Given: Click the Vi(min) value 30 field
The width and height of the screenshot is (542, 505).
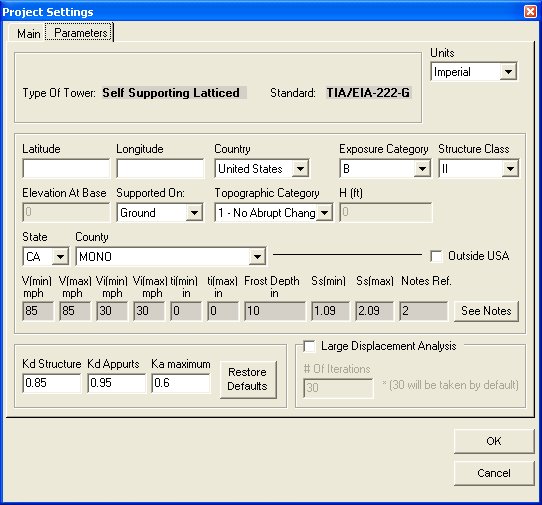Looking at the screenshot, I should click(x=112, y=311).
